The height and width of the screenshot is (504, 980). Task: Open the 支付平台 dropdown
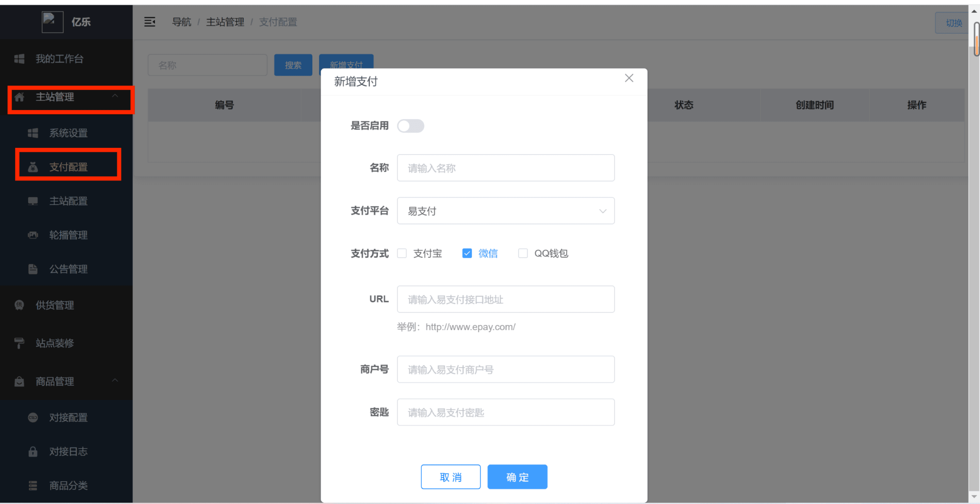(505, 211)
